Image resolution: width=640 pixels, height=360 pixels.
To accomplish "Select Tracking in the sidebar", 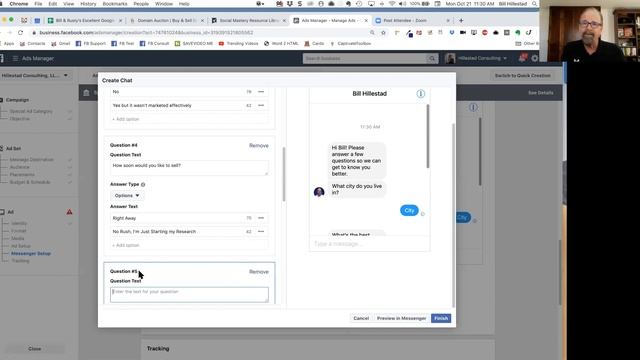I will [x=20, y=261].
